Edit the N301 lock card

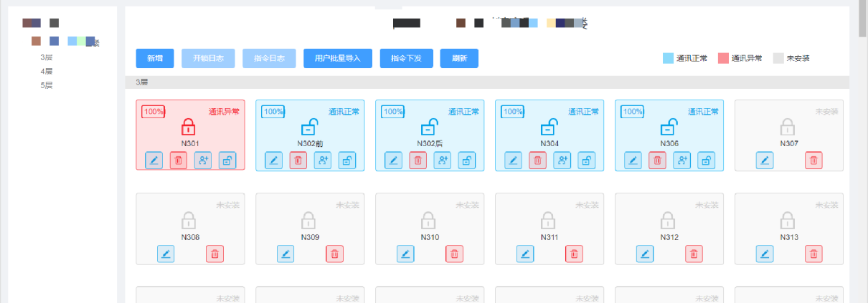click(x=154, y=160)
